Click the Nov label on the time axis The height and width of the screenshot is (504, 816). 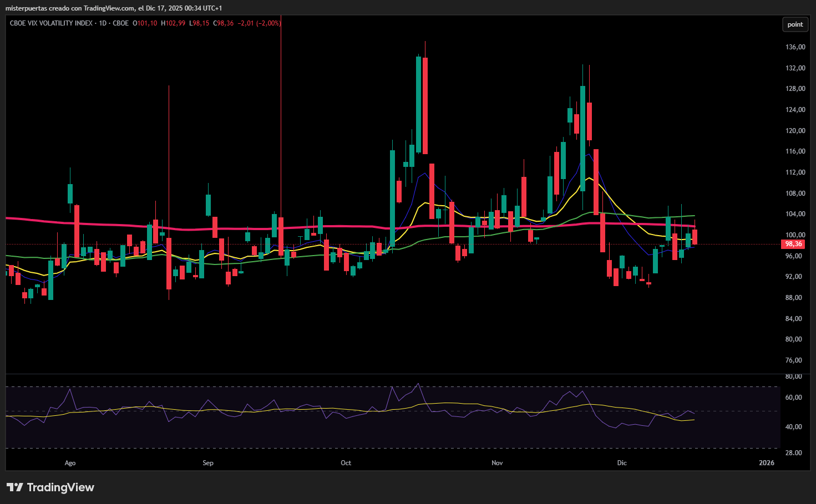[x=497, y=463]
